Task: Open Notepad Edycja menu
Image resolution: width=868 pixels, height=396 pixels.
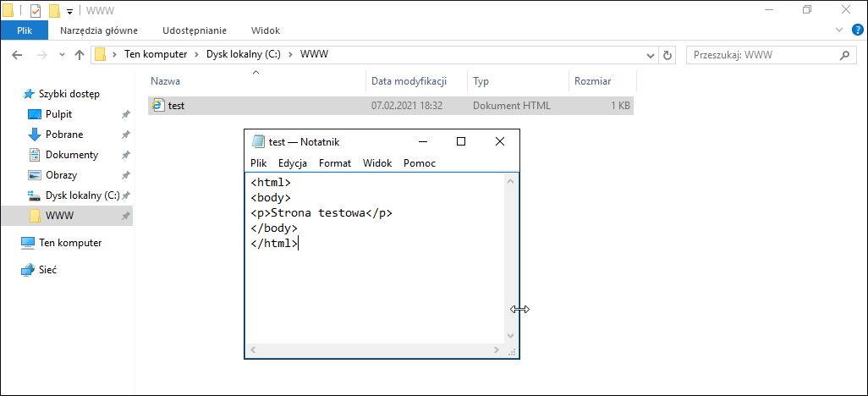Action: (293, 162)
